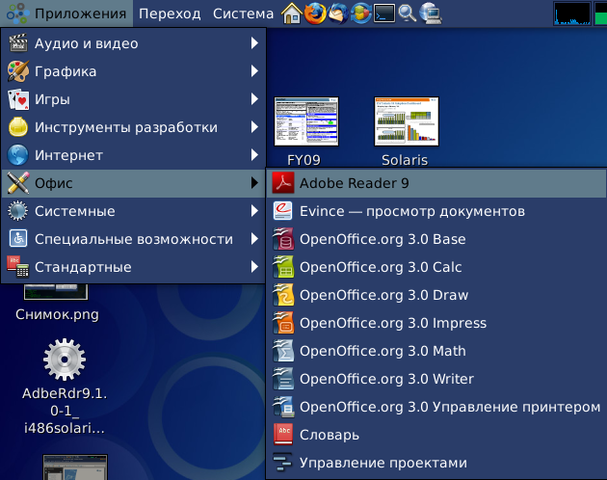Click the OpenOffice.org Impress icon
The width and height of the screenshot is (607, 480).
click(283, 323)
